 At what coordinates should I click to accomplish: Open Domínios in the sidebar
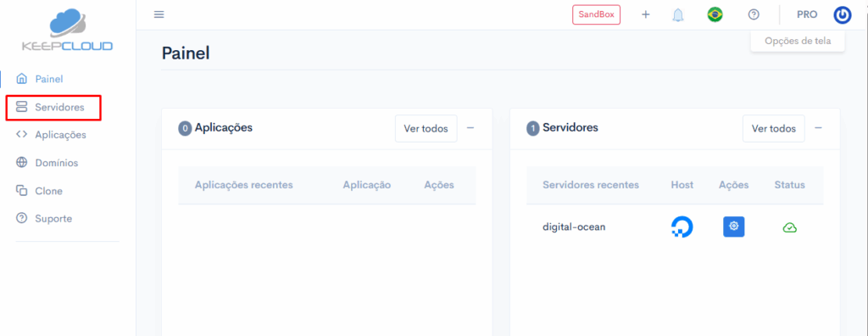(57, 163)
